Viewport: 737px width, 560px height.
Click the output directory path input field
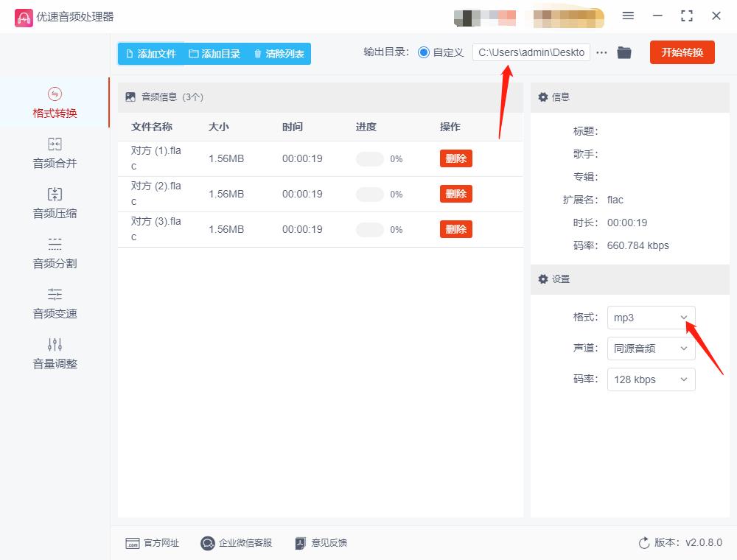(x=531, y=52)
